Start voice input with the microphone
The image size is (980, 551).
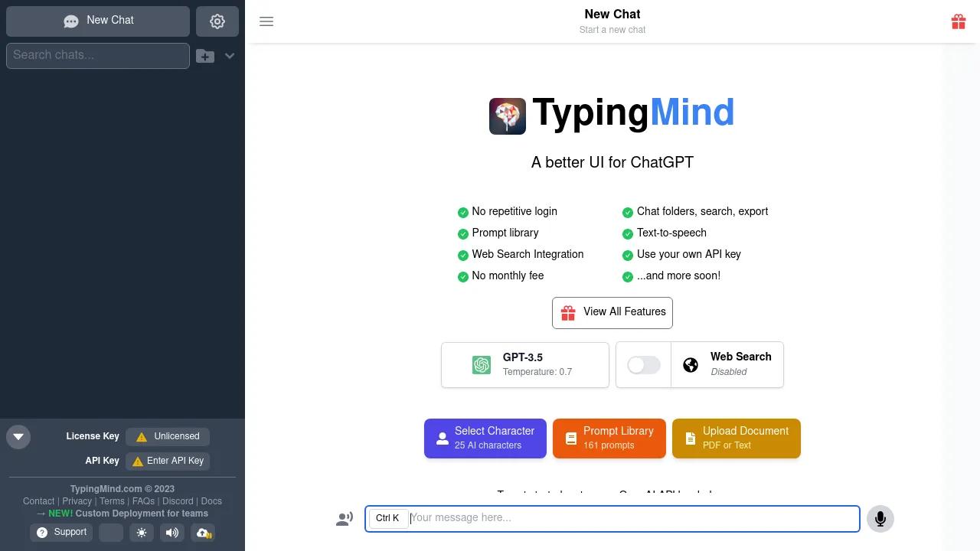[880, 519]
